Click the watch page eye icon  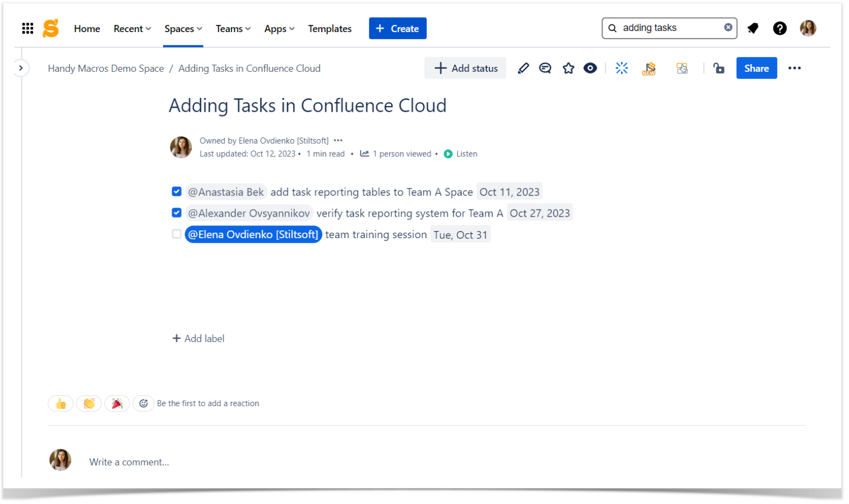(x=590, y=68)
